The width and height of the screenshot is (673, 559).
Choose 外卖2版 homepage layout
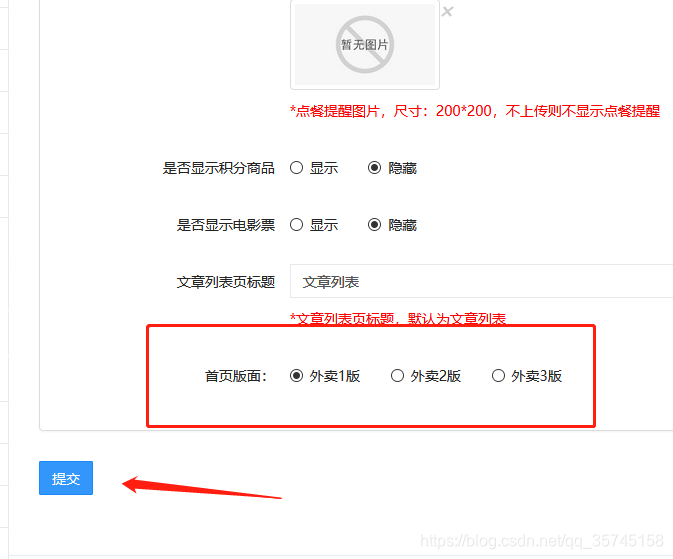397,376
